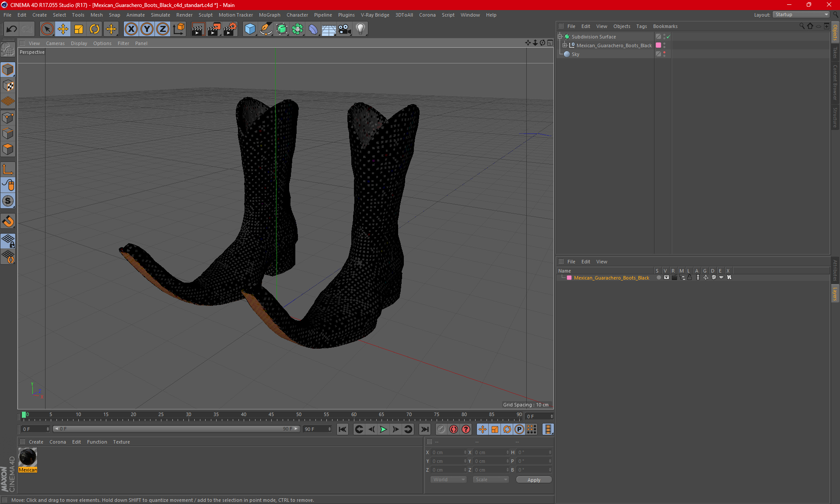Viewport: 840px width, 504px height.
Task: Select the Mexican material thumbnail
Action: [x=28, y=458]
